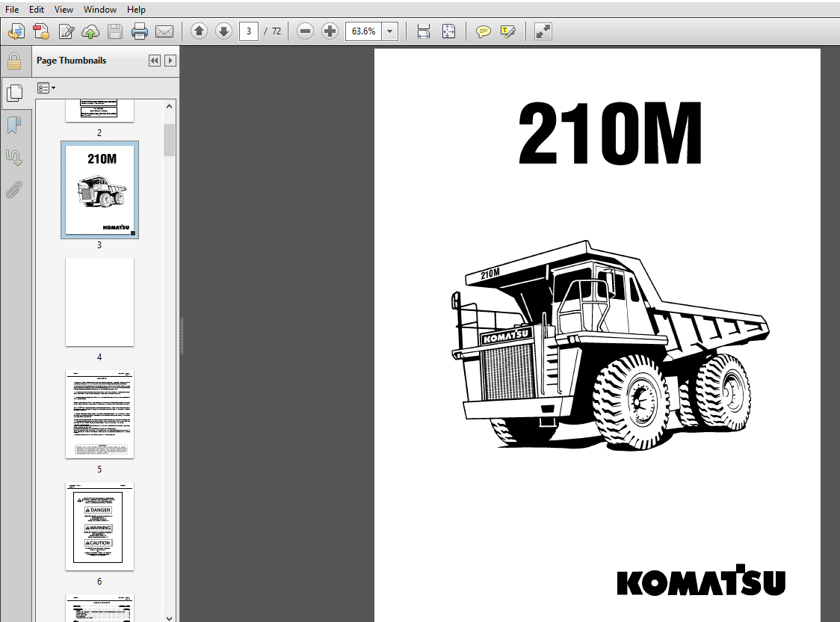The width and height of the screenshot is (840, 622).
Task: Click the zoom out minus button
Action: pos(306,31)
